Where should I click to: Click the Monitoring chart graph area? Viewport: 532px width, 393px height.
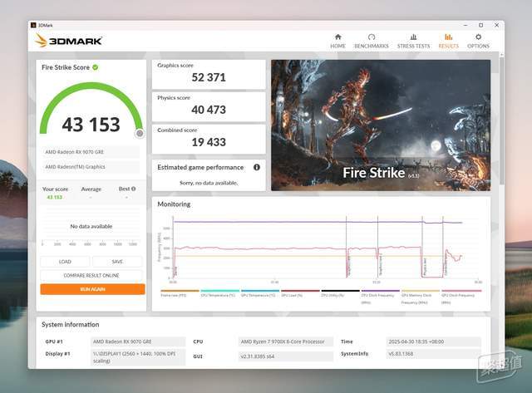pyautogui.click(x=325, y=247)
